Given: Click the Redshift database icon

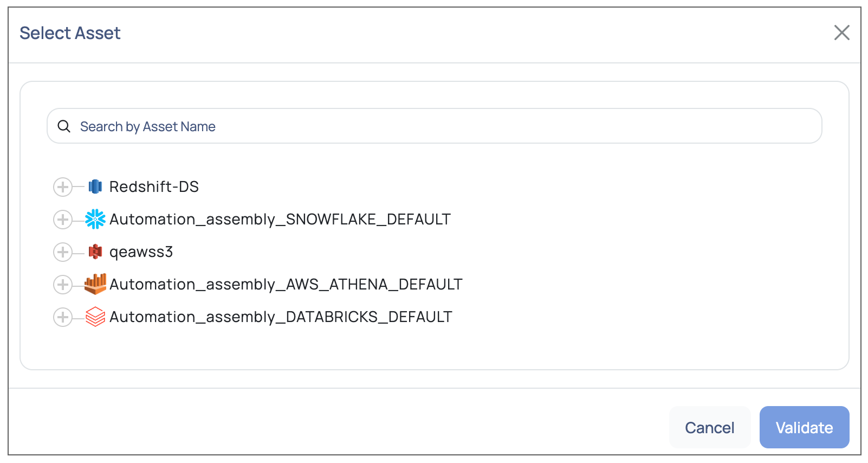Looking at the screenshot, I should click(x=95, y=187).
